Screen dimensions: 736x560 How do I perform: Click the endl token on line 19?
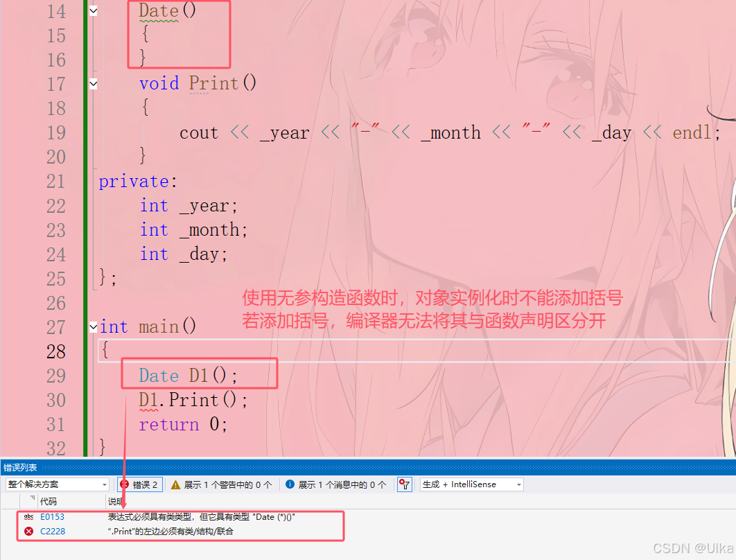692,133
